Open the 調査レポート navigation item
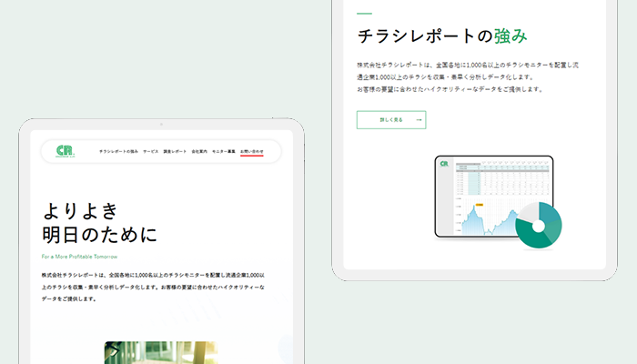This screenshot has height=364, width=637. tap(175, 152)
